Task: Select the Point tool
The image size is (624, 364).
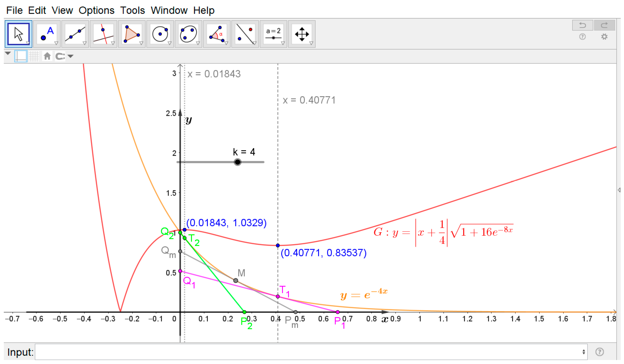Action: pos(47,34)
